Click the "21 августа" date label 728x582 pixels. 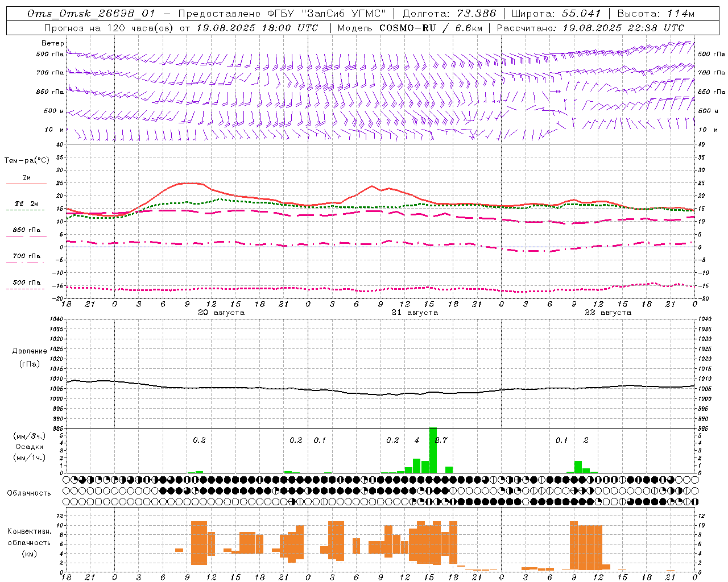[415, 313]
